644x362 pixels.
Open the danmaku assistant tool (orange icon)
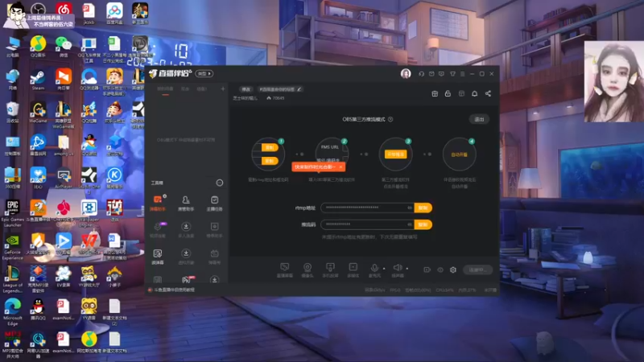coord(158,204)
